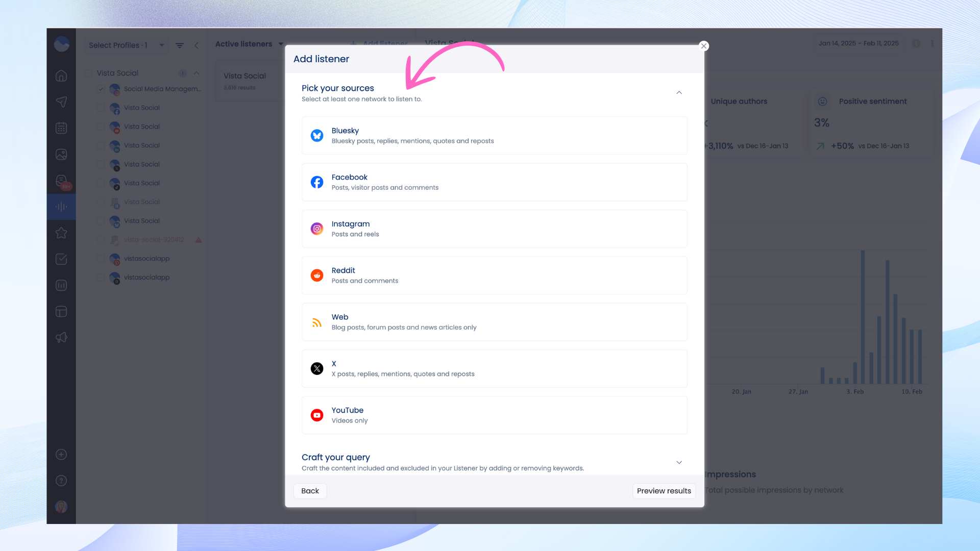Check the Vista Social group checkbox
The image size is (980, 551).
point(89,73)
